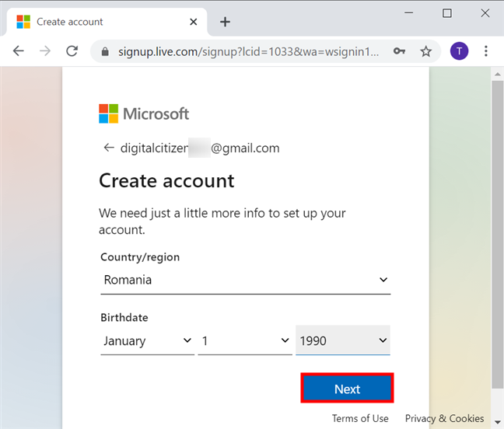Bookmark this page with star icon

[425, 51]
